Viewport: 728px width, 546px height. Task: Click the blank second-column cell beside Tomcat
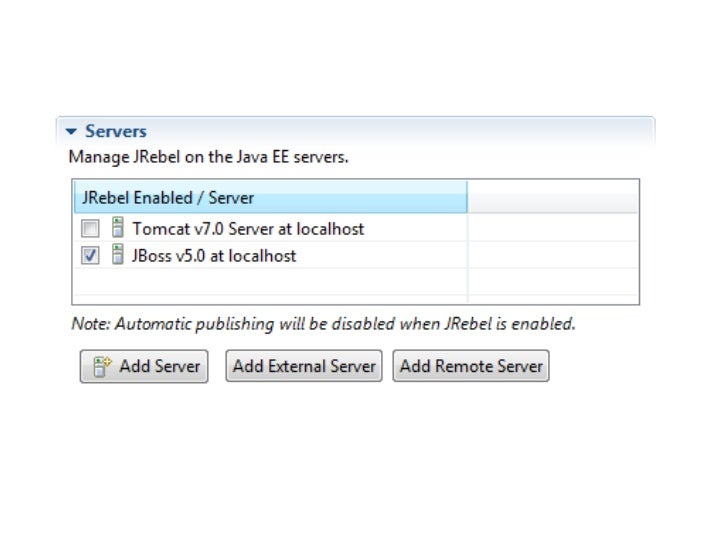[553, 228]
